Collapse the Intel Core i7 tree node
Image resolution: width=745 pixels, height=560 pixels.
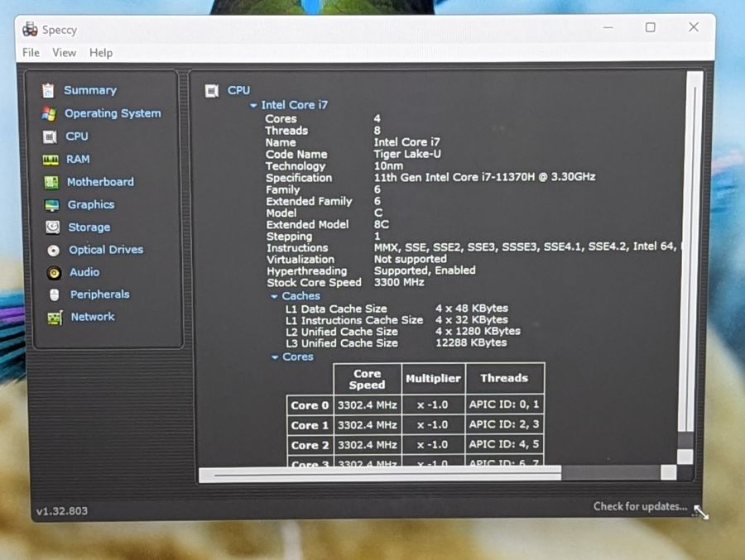coord(254,105)
